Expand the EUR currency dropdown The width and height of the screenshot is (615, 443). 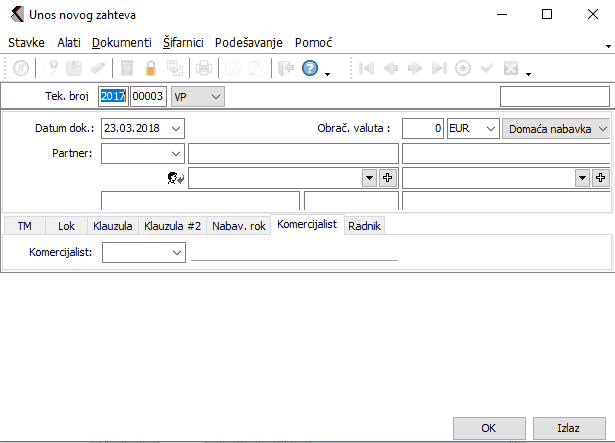[488, 129]
